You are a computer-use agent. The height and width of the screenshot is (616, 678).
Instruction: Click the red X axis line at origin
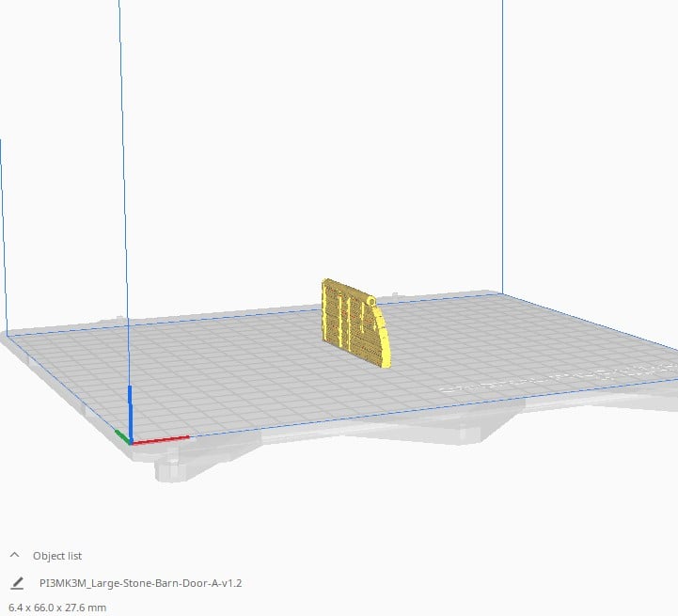[x=161, y=440]
